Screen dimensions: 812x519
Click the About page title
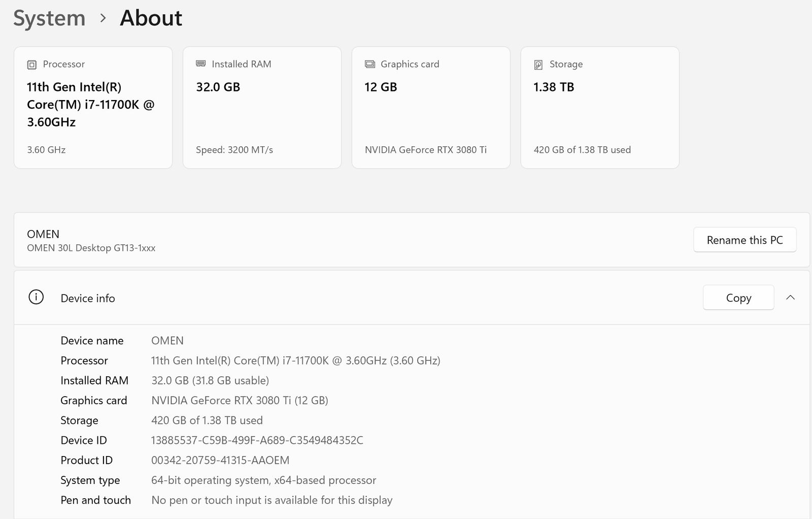(x=151, y=18)
